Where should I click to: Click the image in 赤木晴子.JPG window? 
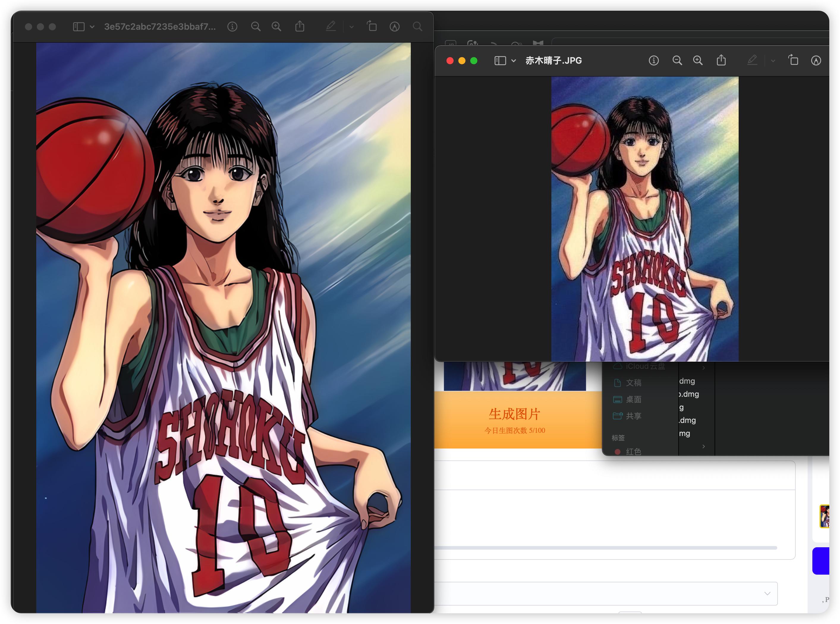645,219
